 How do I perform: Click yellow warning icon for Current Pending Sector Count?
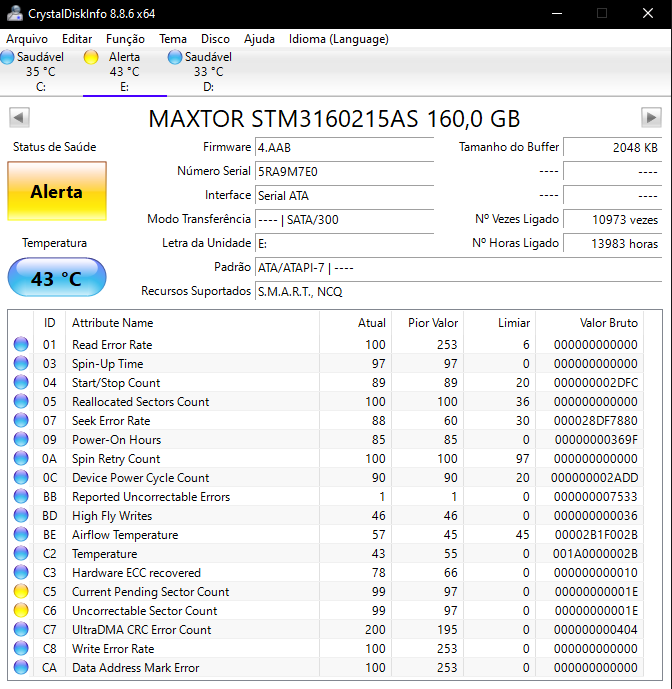[x=21, y=591]
